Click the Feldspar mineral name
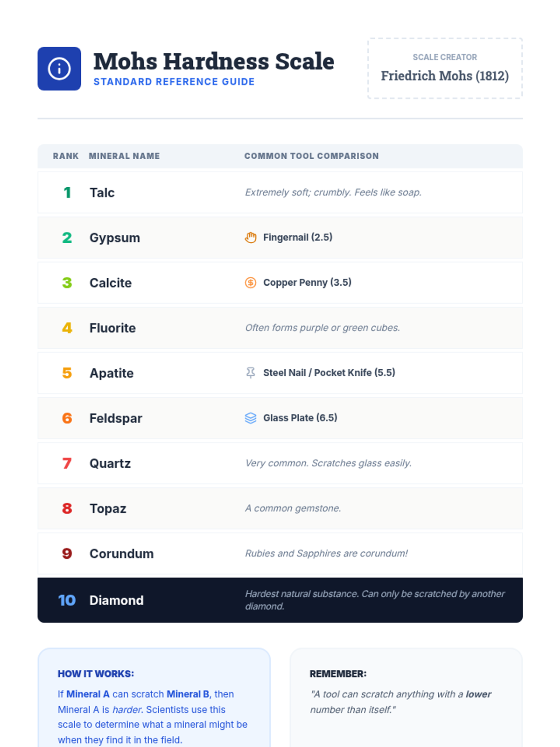This screenshot has height=747, width=560. click(116, 418)
